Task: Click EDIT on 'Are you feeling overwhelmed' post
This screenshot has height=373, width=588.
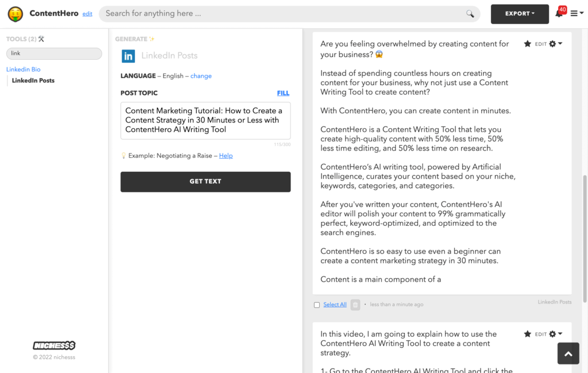Action: click(541, 44)
